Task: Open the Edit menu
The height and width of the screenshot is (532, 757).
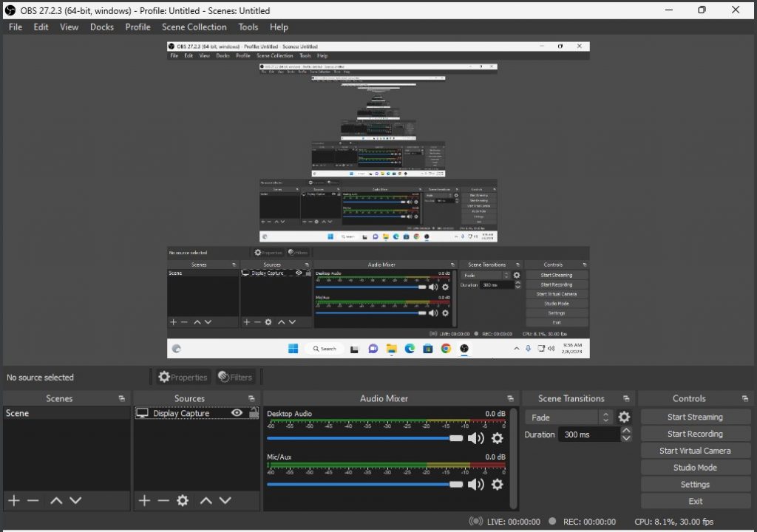Action: 41,27
